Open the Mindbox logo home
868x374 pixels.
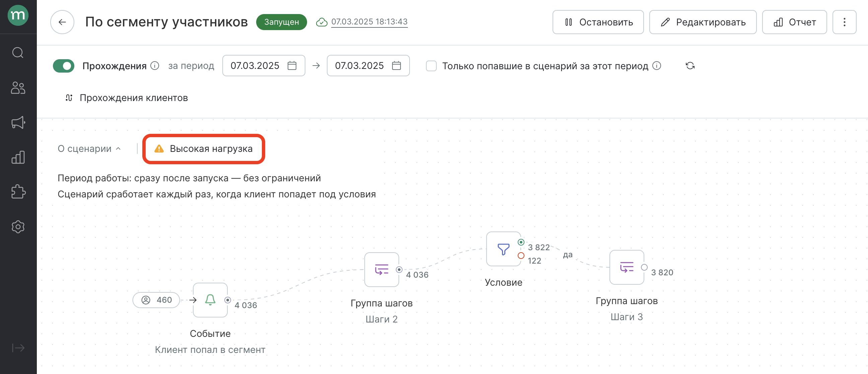pyautogui.click(x=18, y=15)
